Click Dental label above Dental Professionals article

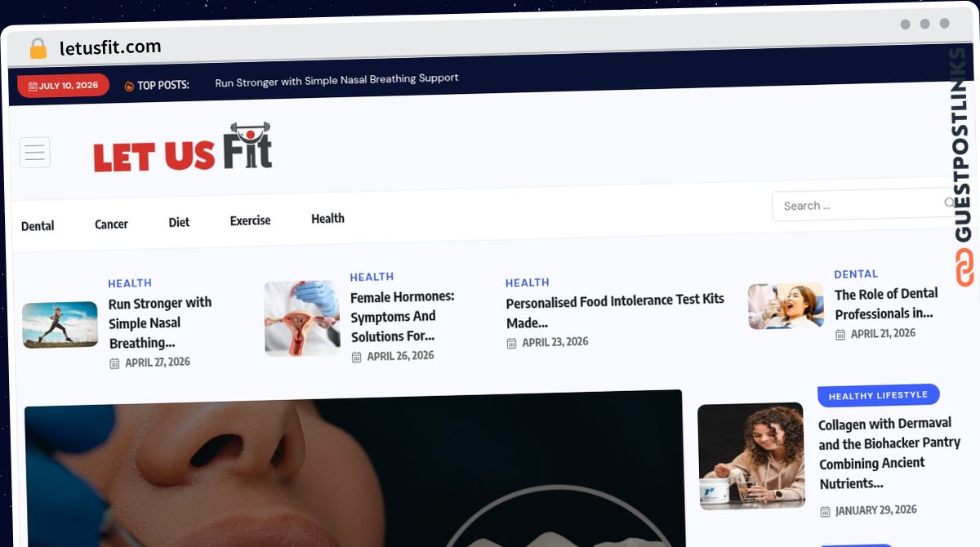[x=856, y=274]
